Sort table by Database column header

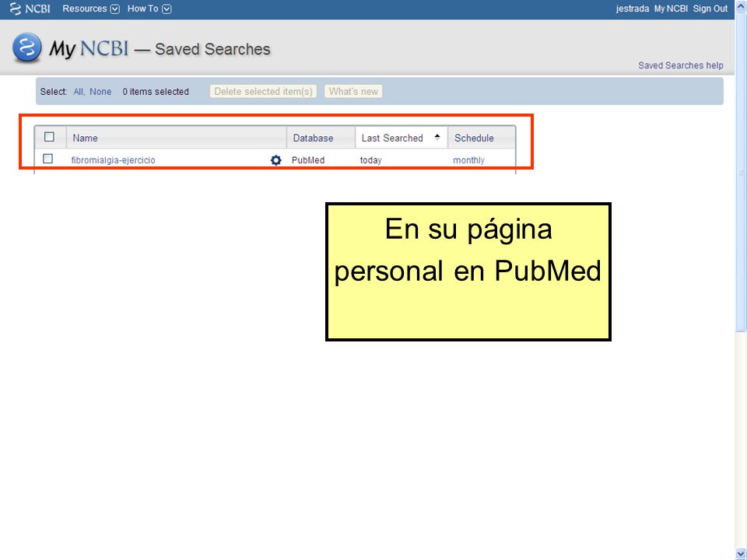point(321,138)
